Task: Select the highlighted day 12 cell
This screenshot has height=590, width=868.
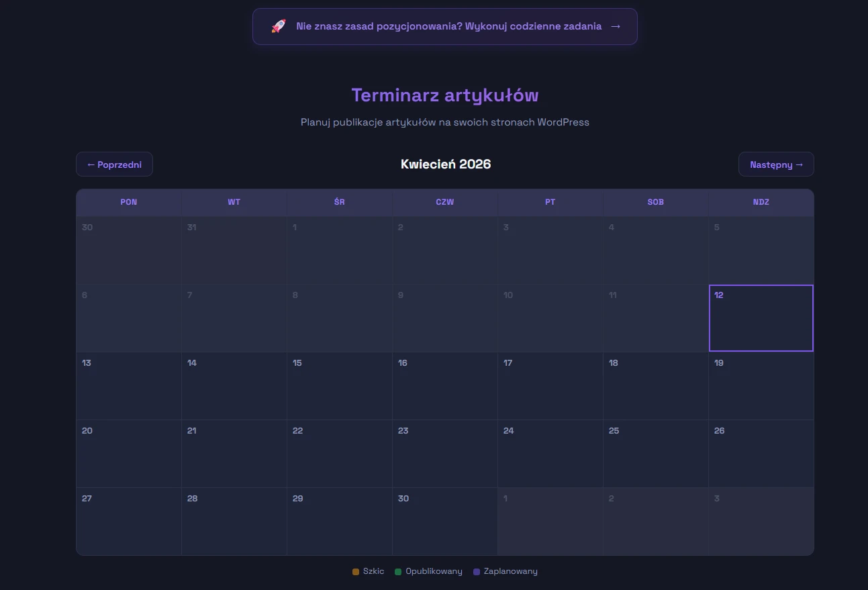Action: coord(761,318)
